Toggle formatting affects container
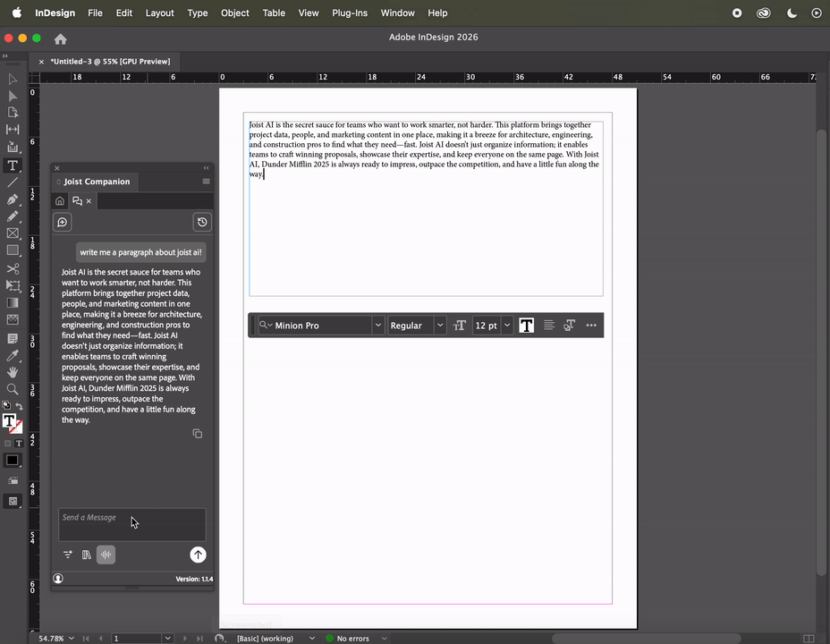 [x=7, y=444]
